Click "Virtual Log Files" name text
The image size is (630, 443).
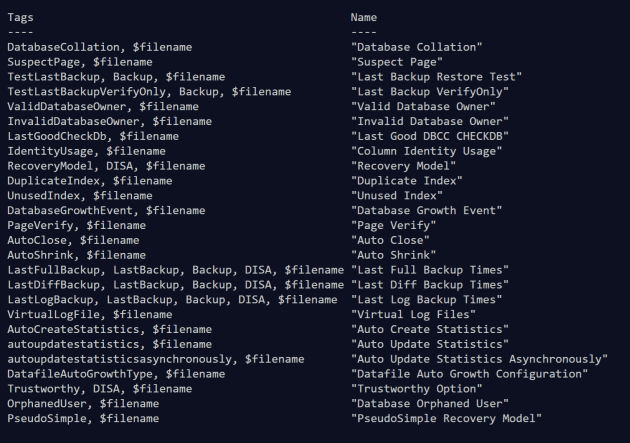pyautogui.click(x=414, y=314)
